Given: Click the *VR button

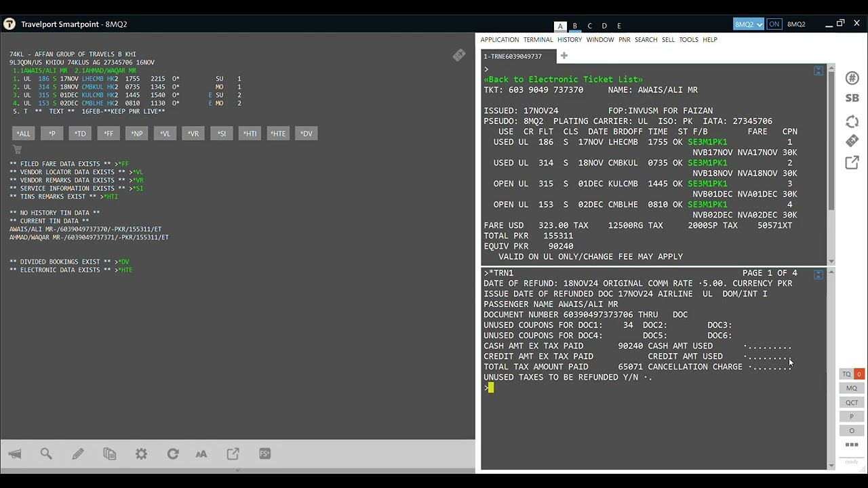Looking at the screenshot, I should (x=193, y=134).
